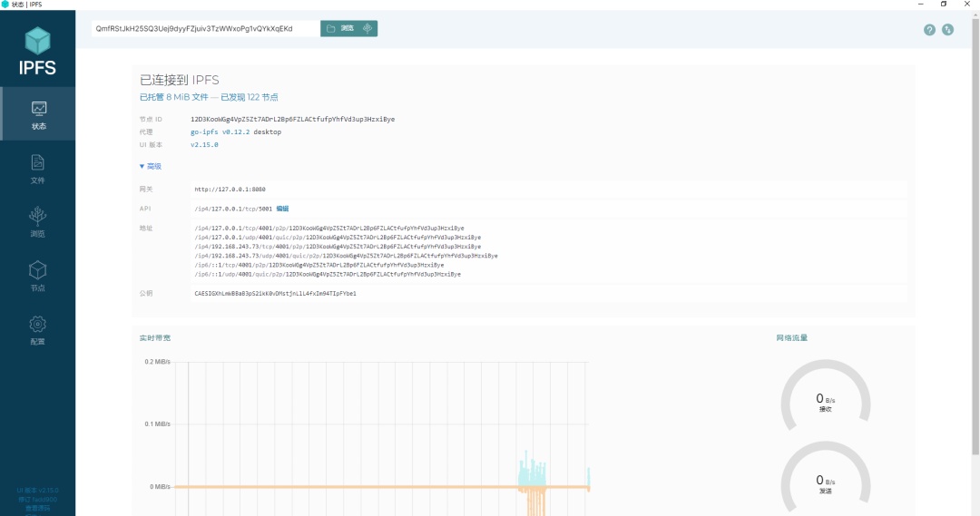Click the 实时带宽 bandwidth chart title
980x516 pixels.
click(x=155, y=338)
